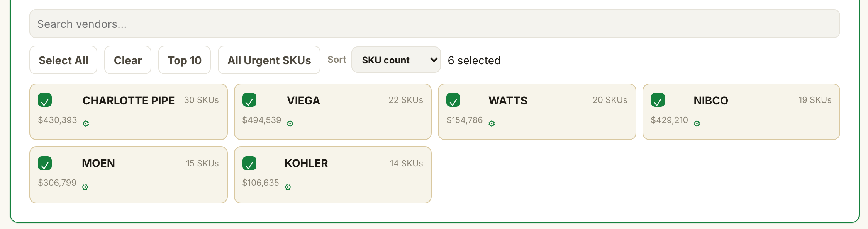Deselect the WATTS vendor checkbox
Viewport: 868px width, 229px height.
[x=453, y=100]
